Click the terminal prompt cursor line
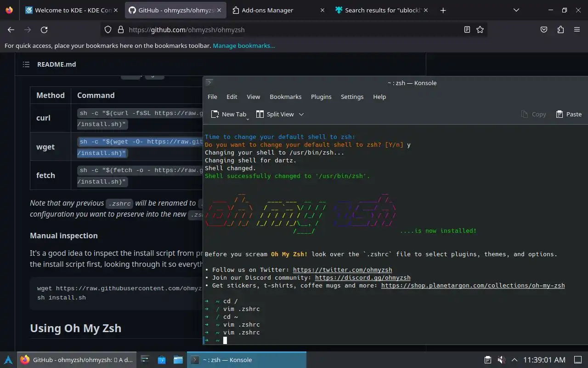Screen dimensions: 588x368 point(225,340)
